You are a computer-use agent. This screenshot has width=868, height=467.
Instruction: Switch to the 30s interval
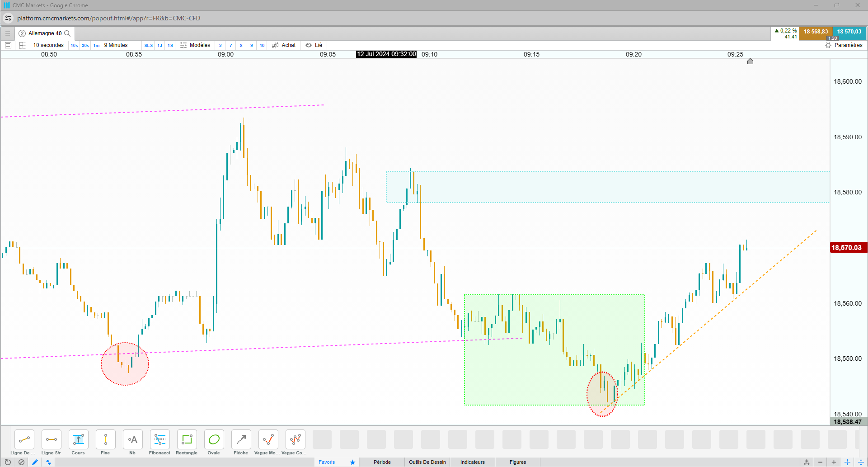(x=85, y=45)
